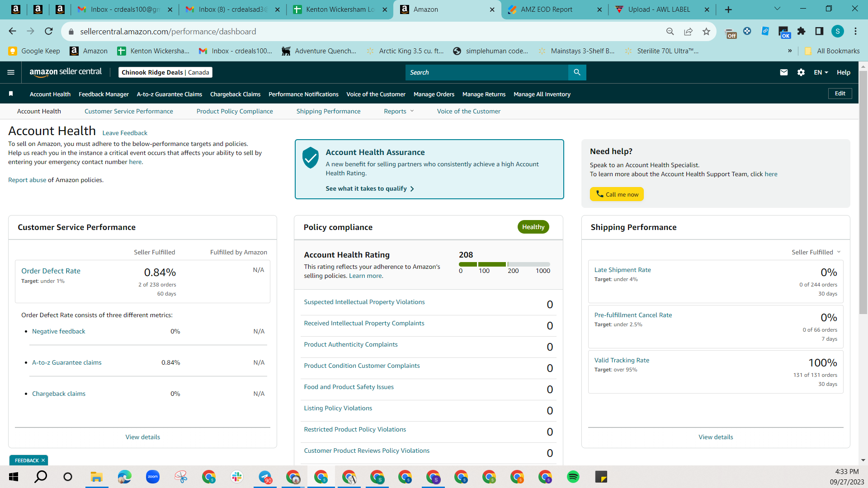Viewport: 868px width, 488px height.
Task: Show more bookmarks with the chevron
Action: (790, 51)
